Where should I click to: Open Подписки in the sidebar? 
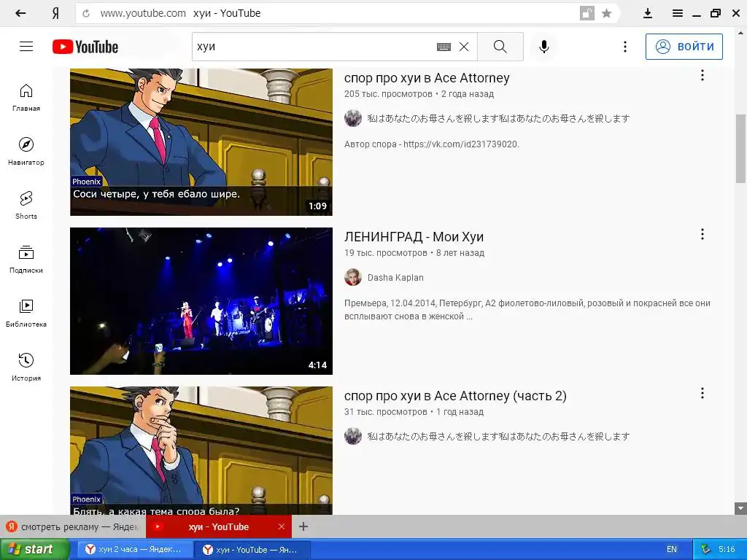click(26, 260)
